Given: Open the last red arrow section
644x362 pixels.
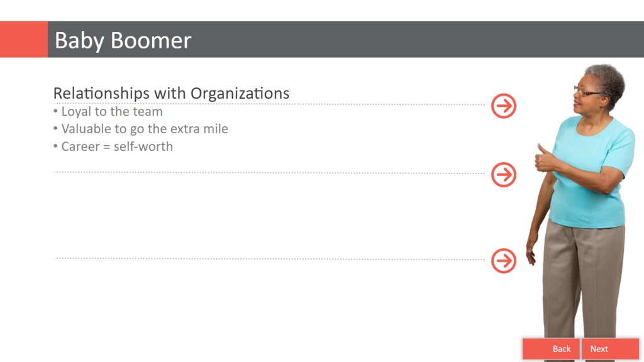Looking at the screenshot, I should [x=503, y=260].
